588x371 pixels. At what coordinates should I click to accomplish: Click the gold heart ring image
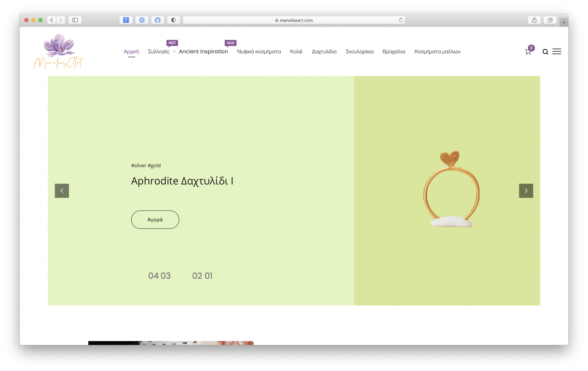point(452,189)
